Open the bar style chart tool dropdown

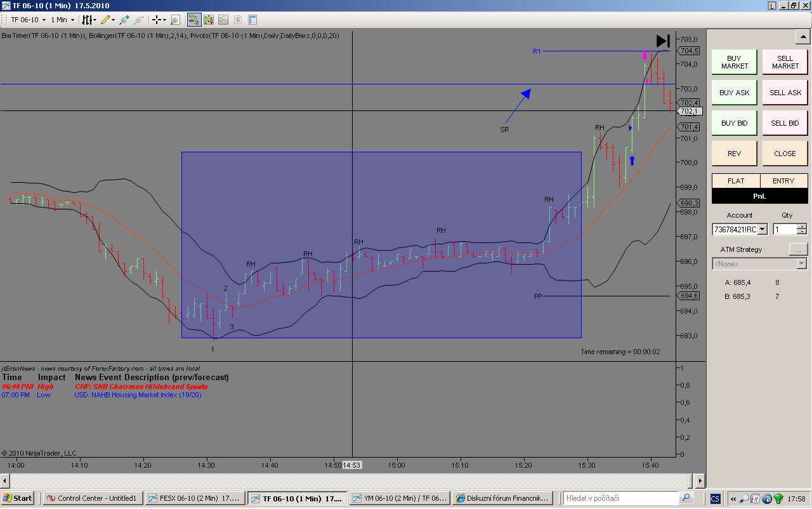point(88,20)
